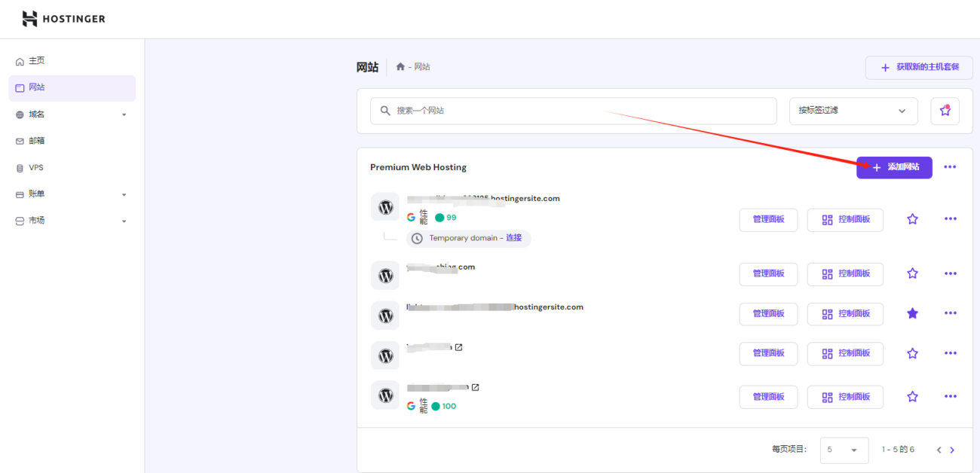The height and width of the screenshot is (473, 980).
Task: Expand the 域名 sidebar submenu
Action: pos(124,114)
